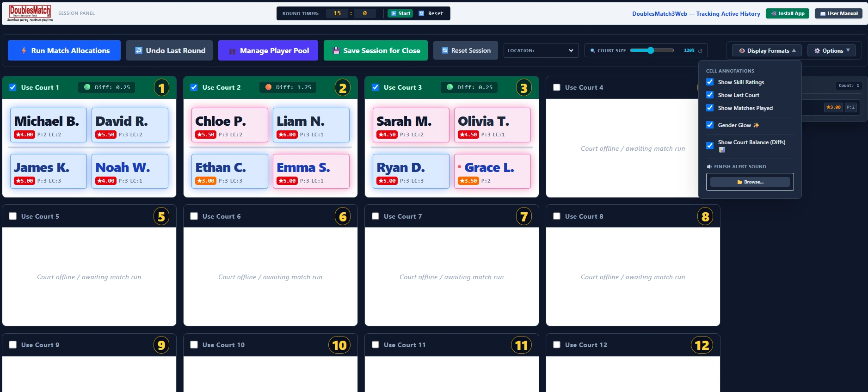Click the DoublesMatch logo
868x392 pixels.
pyautogui.click(x=30, y=13)
